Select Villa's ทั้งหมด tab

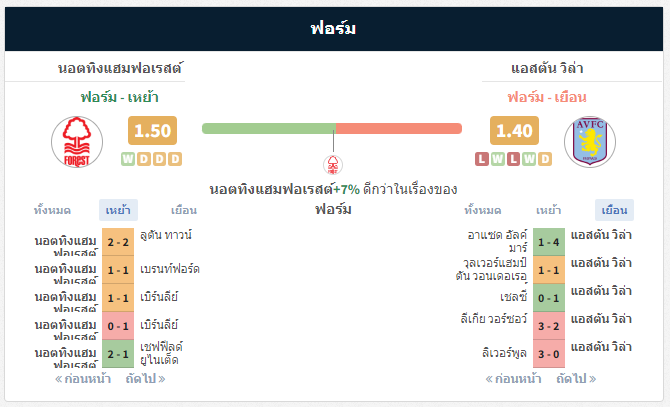[483, 210]
